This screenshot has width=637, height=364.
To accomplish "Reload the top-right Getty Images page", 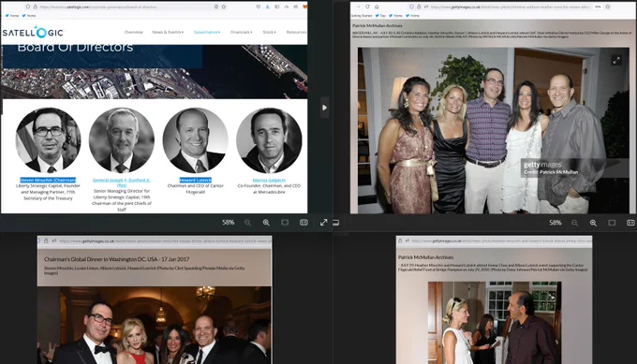I will pyautogui.click(x=367, y=7).
